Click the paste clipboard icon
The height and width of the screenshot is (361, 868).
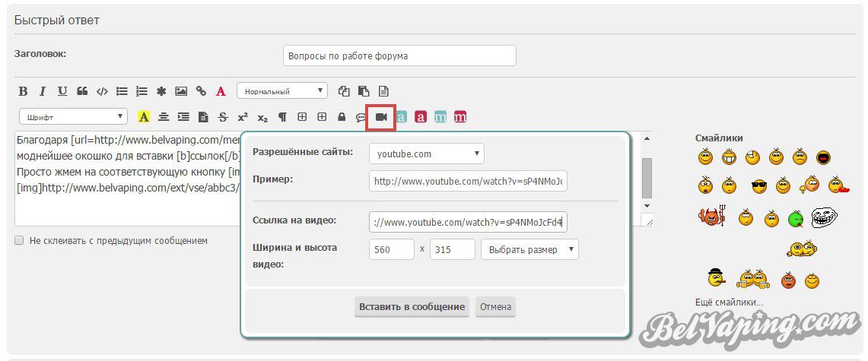(364, 91)
